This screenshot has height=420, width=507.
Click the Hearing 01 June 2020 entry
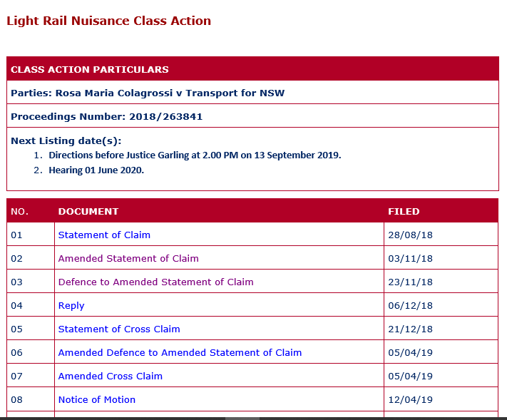click(96, 170)
